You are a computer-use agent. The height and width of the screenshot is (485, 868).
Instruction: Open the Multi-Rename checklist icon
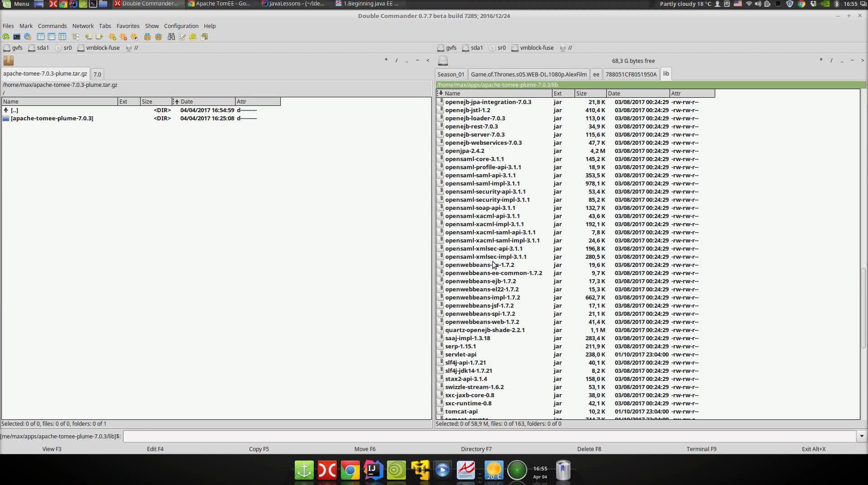[182, 37]
